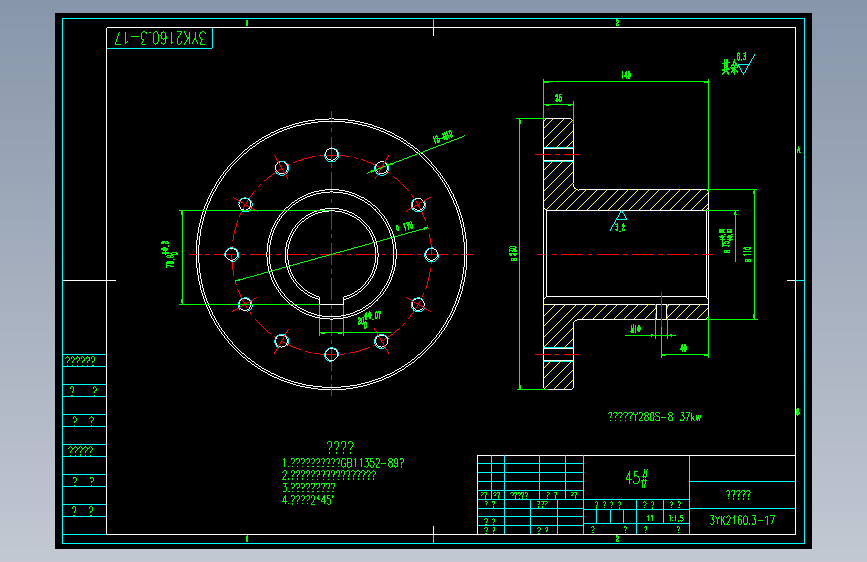Select technical requirement line with GB11352-89
The image size is (867, 562).
pos(343,463)
